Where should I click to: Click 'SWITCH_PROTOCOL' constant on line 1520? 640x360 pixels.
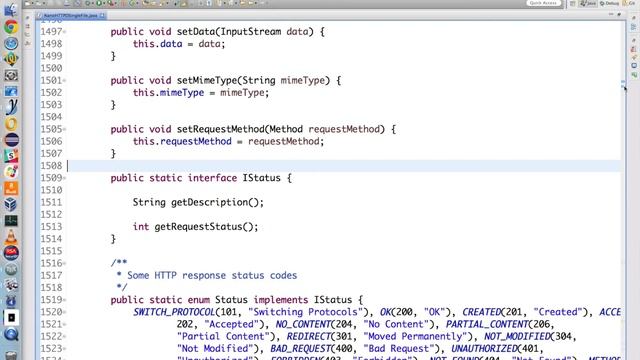coord(174,312)
